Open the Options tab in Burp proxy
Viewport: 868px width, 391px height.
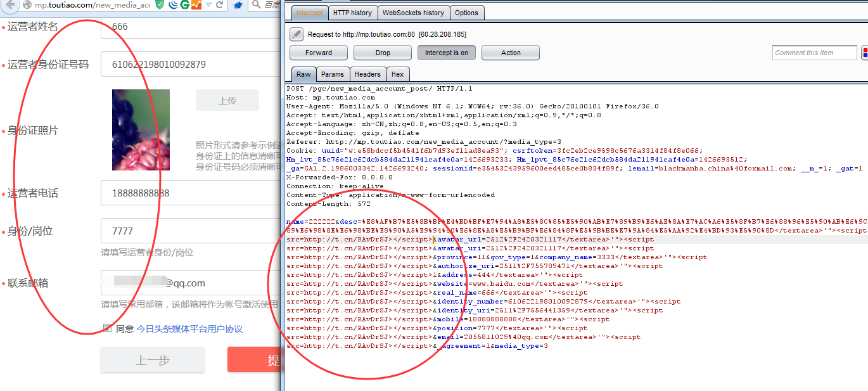coord(466,13)
